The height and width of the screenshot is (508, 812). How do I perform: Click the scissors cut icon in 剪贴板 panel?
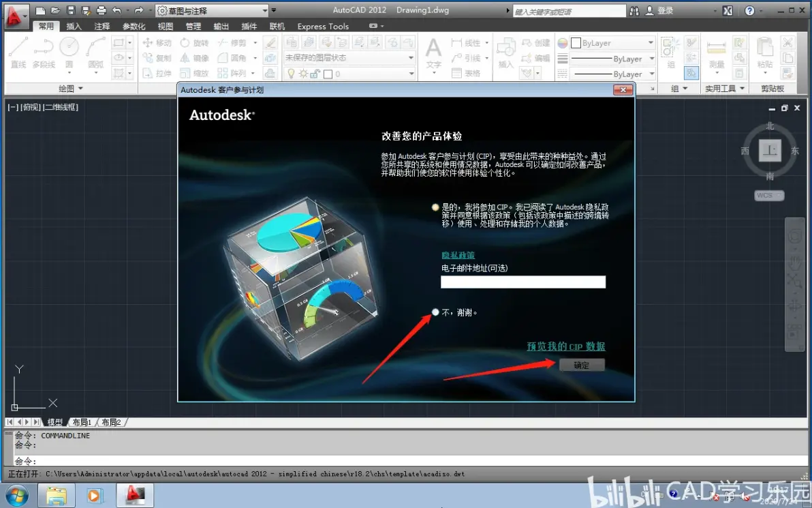(787, 43)
